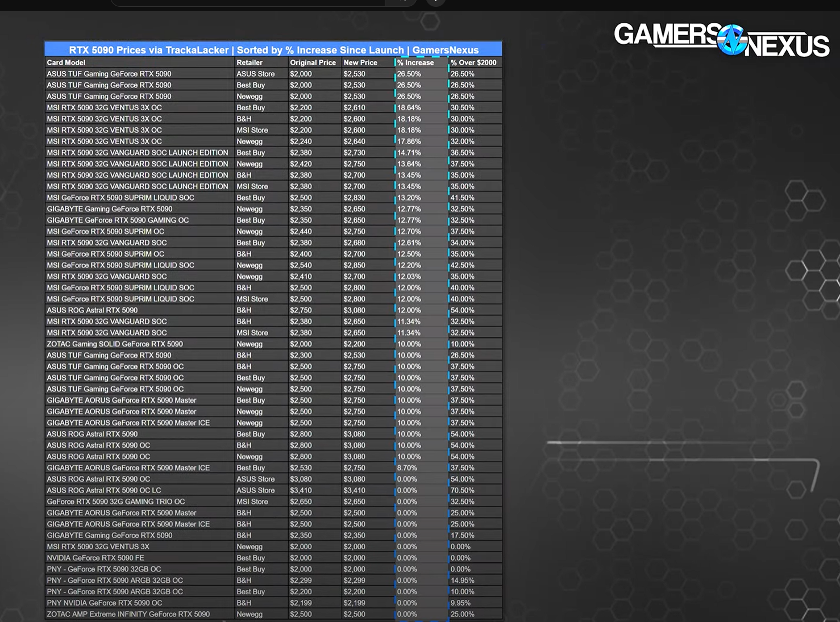The image size is (840, 622).
Task: Select the original price '$2,530' in the Master ICE row
Action: (301, 468)
